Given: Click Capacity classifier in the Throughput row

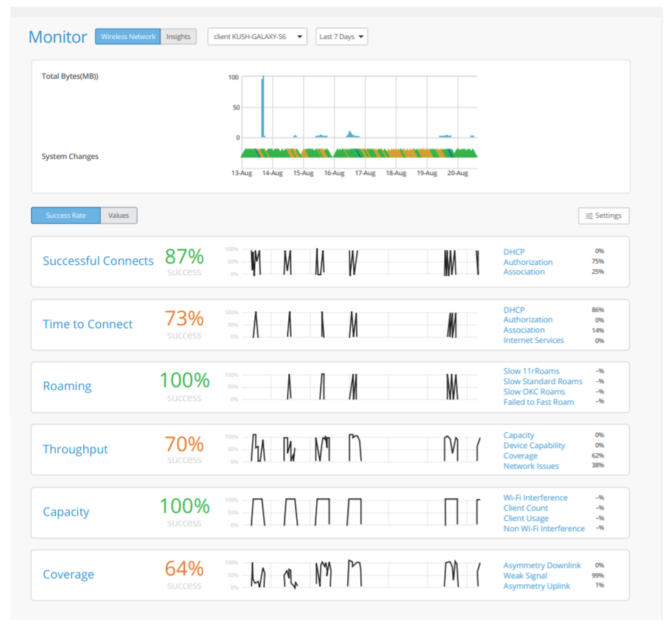Looking at the screenshot, I should pyautogui.click(x=519, y=436).
